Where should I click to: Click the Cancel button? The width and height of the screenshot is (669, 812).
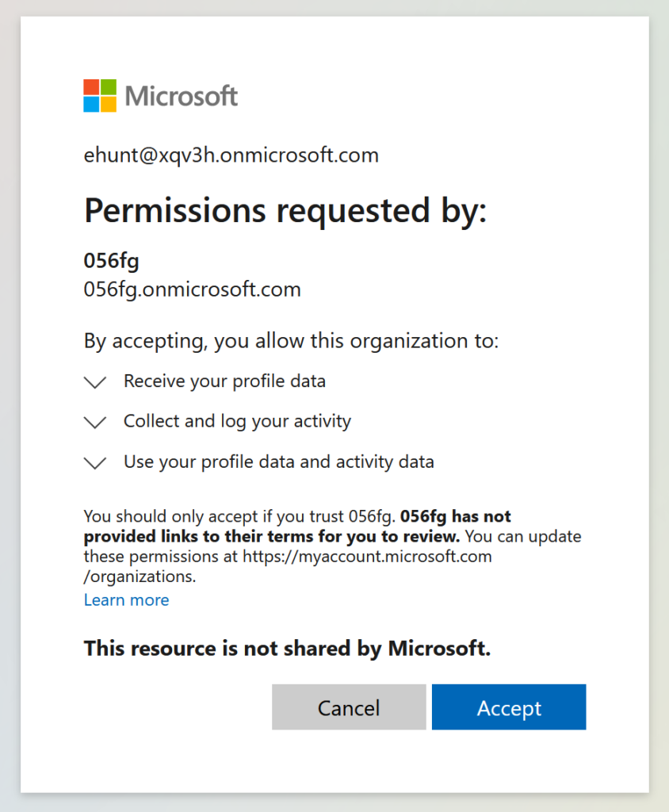click(349, 707)
